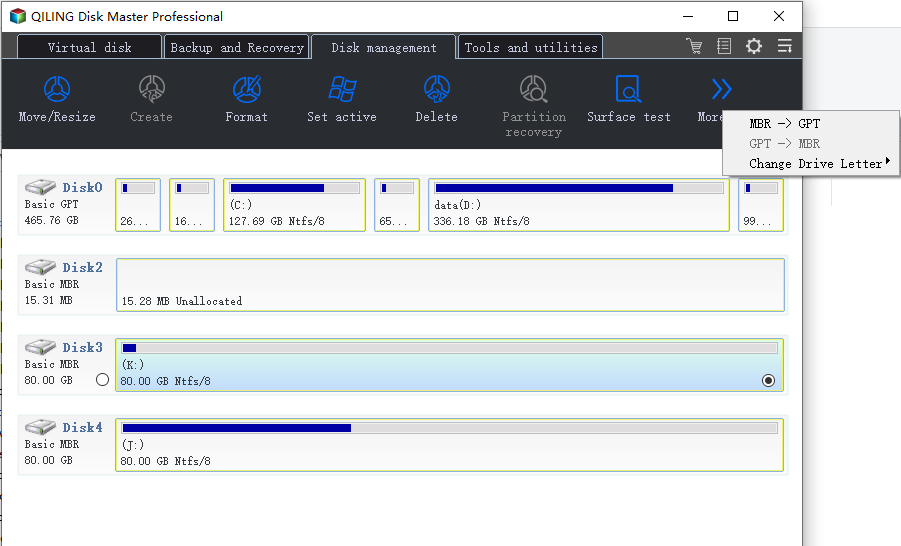
Task: Expand the More tools chevron
Action: [x=721, y=89]
